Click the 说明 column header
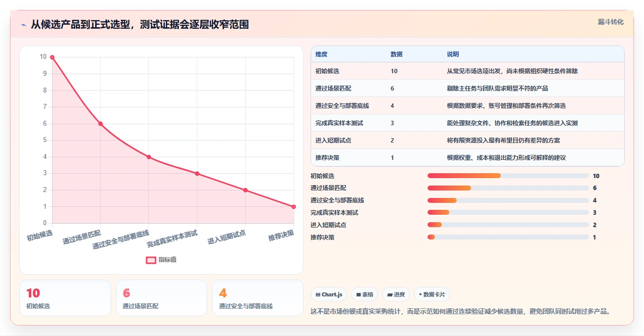Viewport: 644px width, 336px height. [x=453, y=54]
